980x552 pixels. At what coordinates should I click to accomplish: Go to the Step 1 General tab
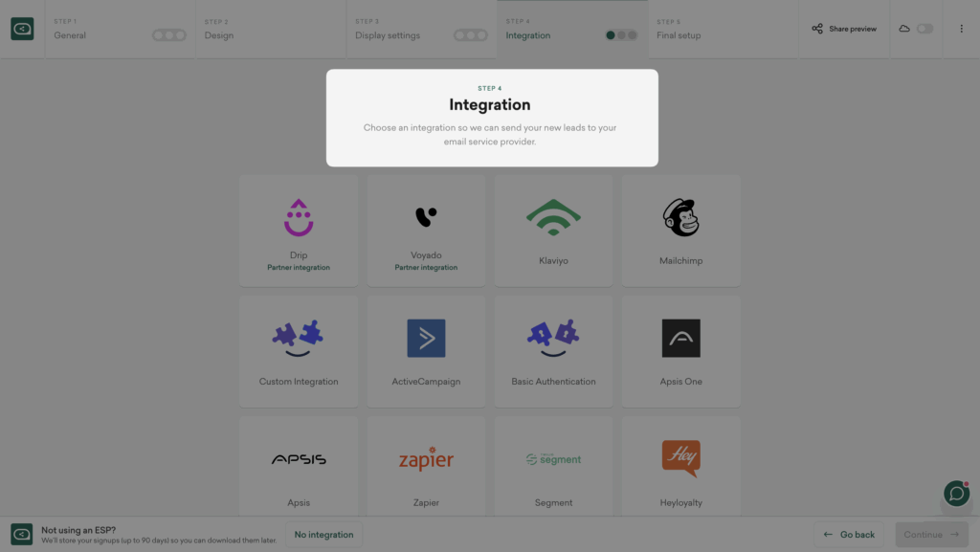coord(120,30)
